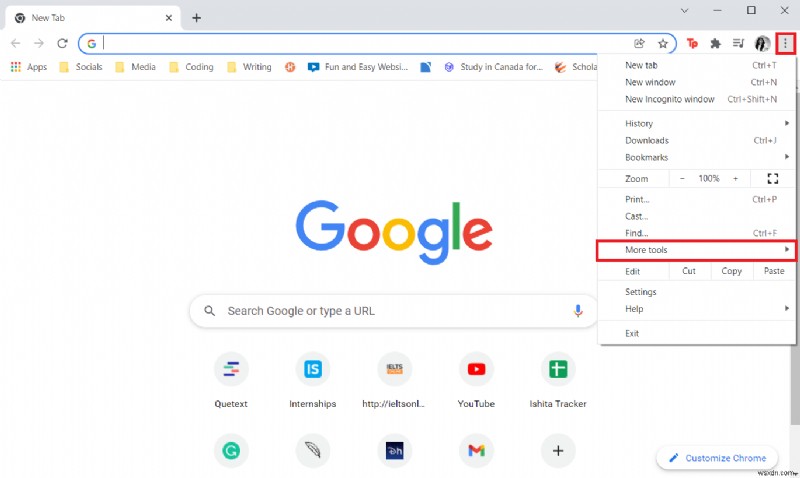Expand the Bookmarks submenu
Image resolution: width=800 pixels, height=478 pixels.
pyautogui.click(x=696, y=157)
